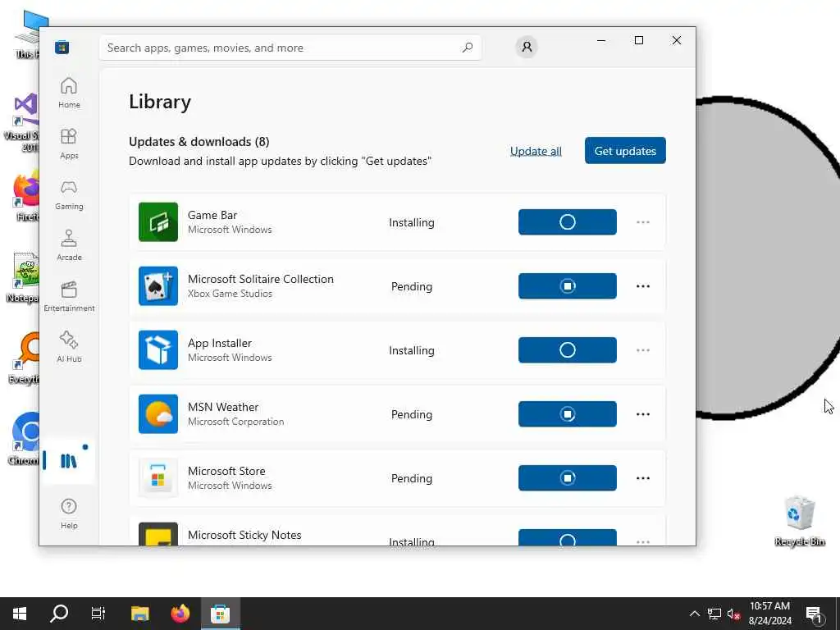Click the Game Bar app icon
This screenshot has width=840, height=630.
coord(158,221)
